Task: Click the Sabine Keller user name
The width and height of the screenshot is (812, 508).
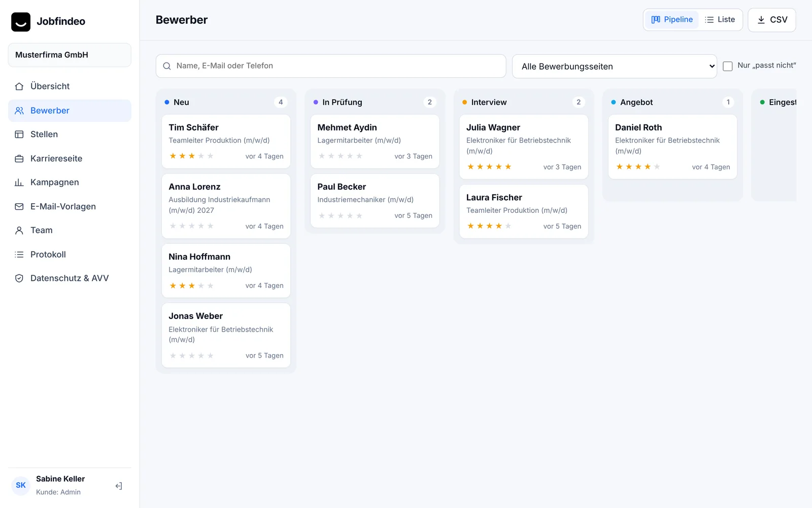Action: (60, 479)
